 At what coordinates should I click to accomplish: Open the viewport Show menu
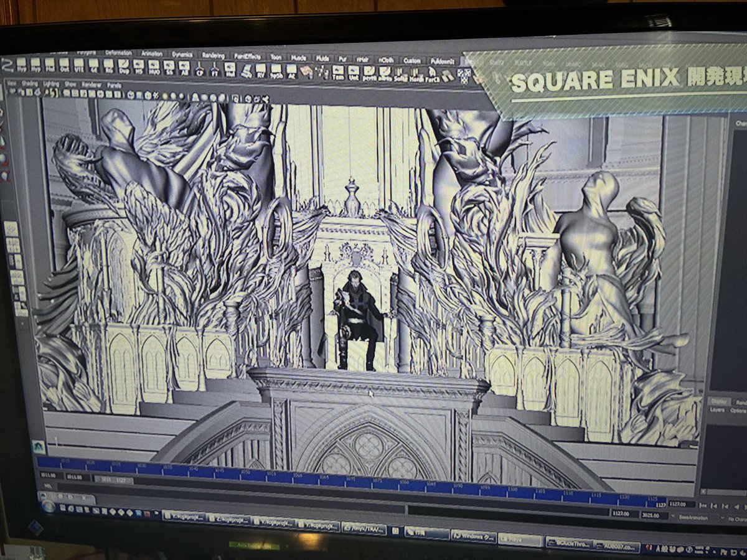click(70, 85)
